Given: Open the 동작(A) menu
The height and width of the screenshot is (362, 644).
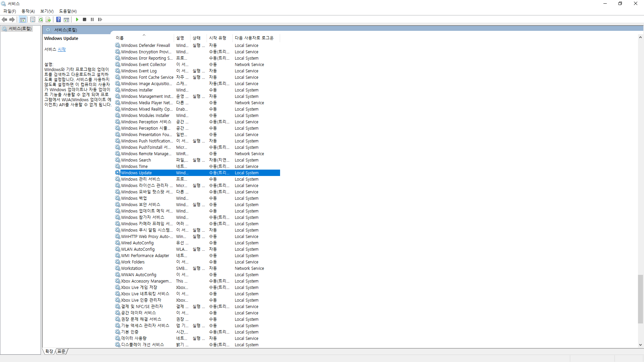Looking at the screenshot, I should 28,11.
